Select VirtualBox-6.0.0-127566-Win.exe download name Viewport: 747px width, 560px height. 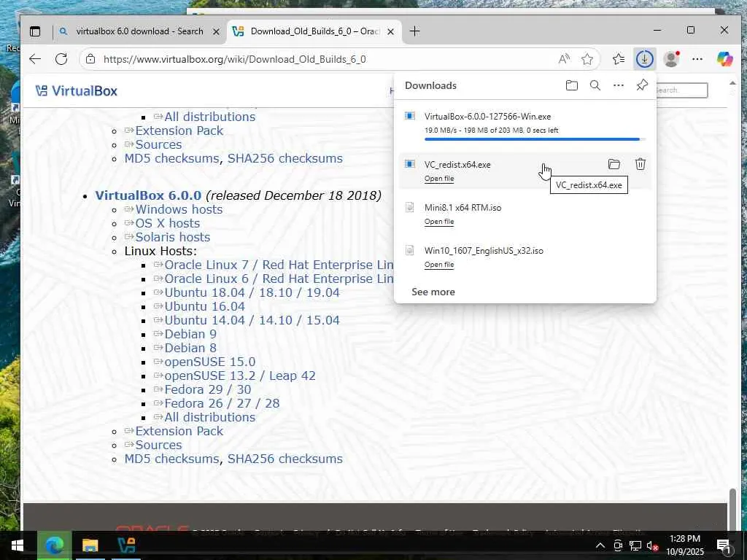[487, 116]
